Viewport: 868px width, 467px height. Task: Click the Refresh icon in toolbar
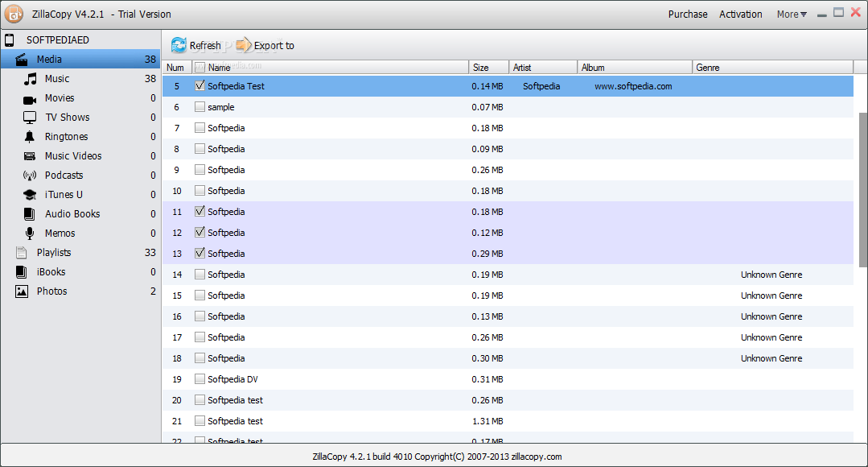point(179,45)
